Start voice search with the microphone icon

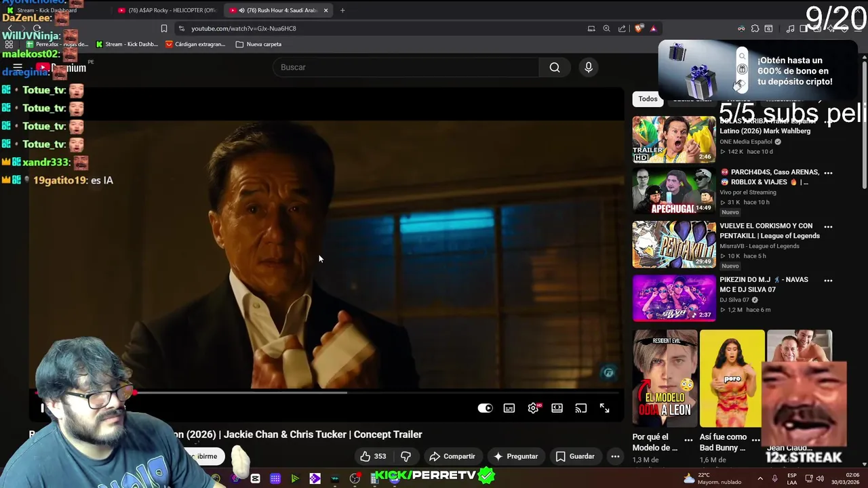point(589,67)
